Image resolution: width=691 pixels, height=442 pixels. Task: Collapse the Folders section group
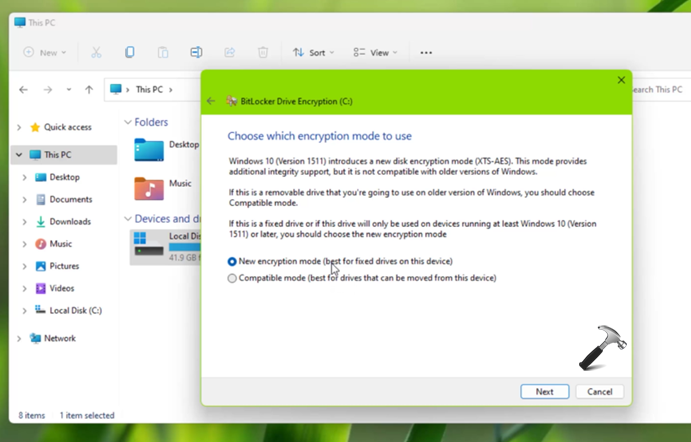(x=127, y=123)
